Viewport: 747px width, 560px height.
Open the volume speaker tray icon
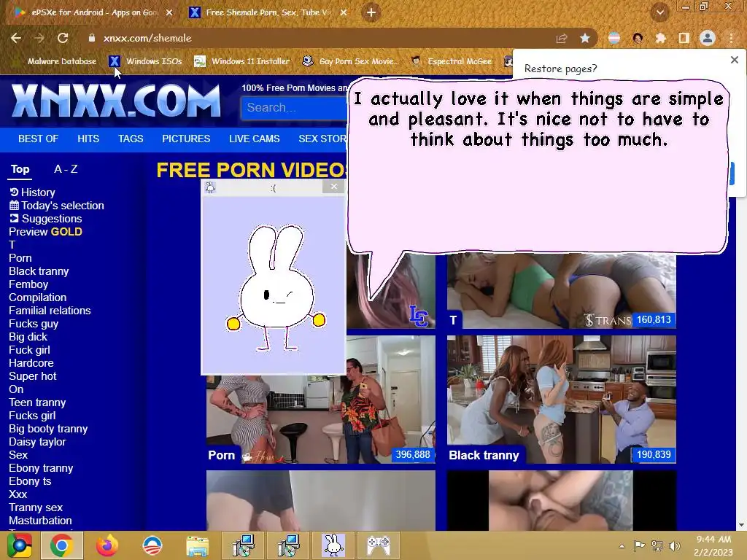point(674,545)
